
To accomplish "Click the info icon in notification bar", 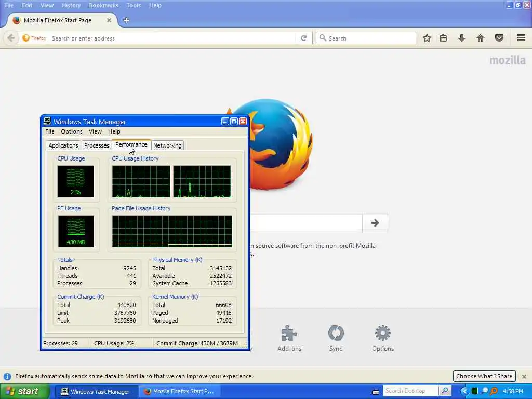I will tap(7, 376).
